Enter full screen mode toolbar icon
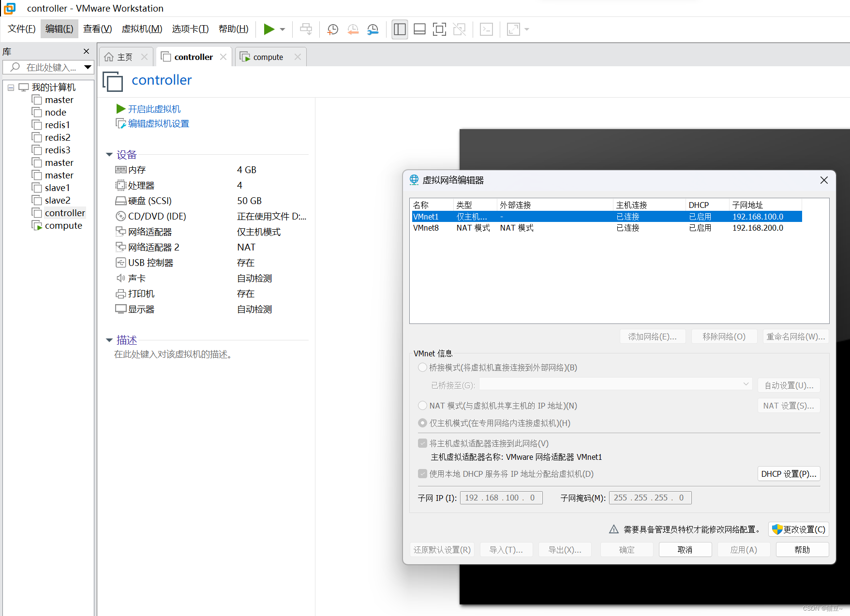The width and height of the screenshot is (850, 616). coord(439,29)
